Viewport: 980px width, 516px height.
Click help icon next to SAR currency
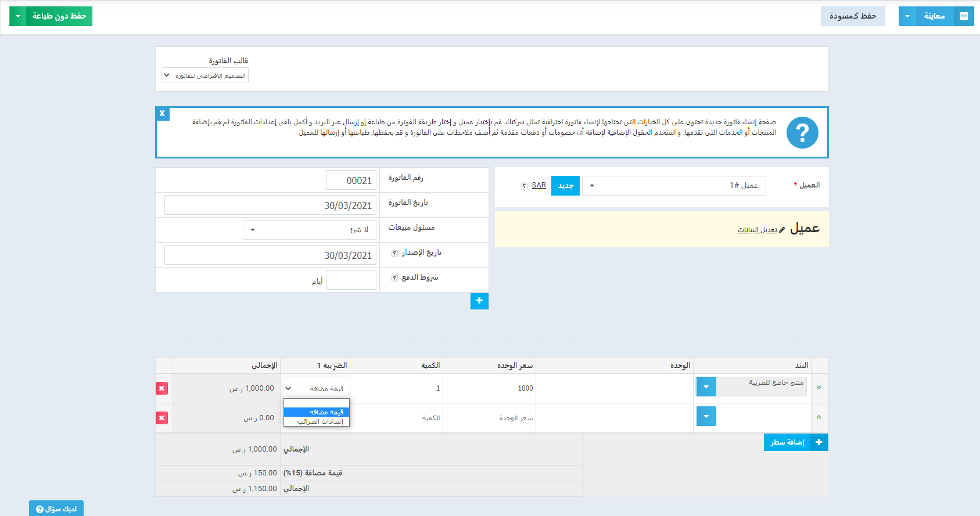point(524,186)
